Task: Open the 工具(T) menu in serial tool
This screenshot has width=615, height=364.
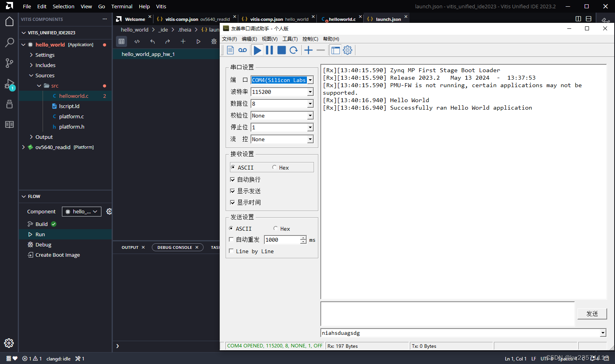Action: click(x=290, y=39)
